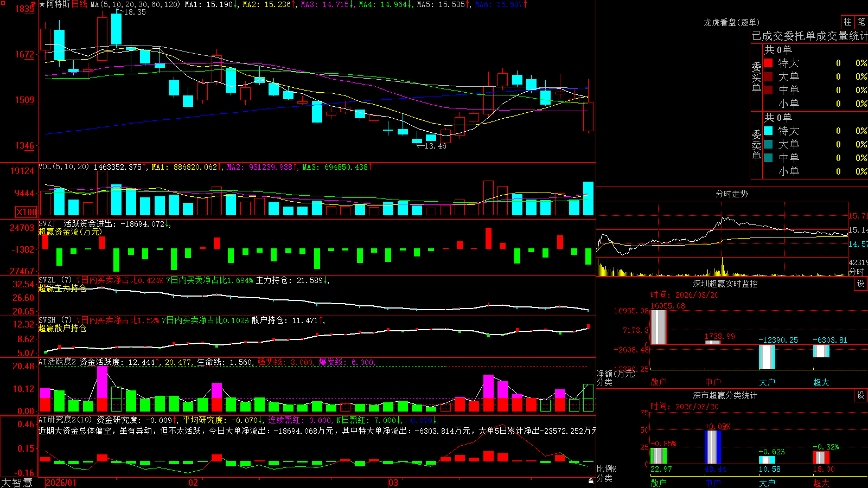
Task: Open 设 settings for 深圳超赢实时监控
Action: pos(861,284)
